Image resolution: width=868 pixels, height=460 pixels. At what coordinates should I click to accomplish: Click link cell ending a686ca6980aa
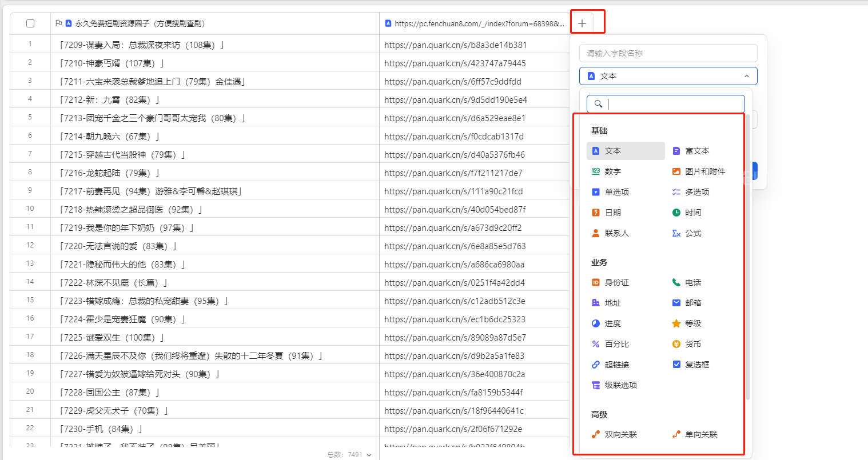pyautogui.click(x=475, y=264)
